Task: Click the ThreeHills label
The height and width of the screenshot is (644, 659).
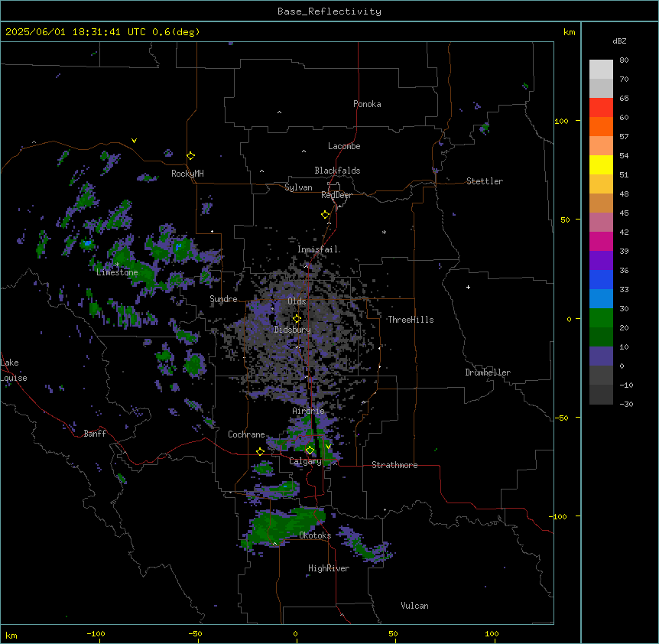Action: pyautogui.click(x=411, y=320)
